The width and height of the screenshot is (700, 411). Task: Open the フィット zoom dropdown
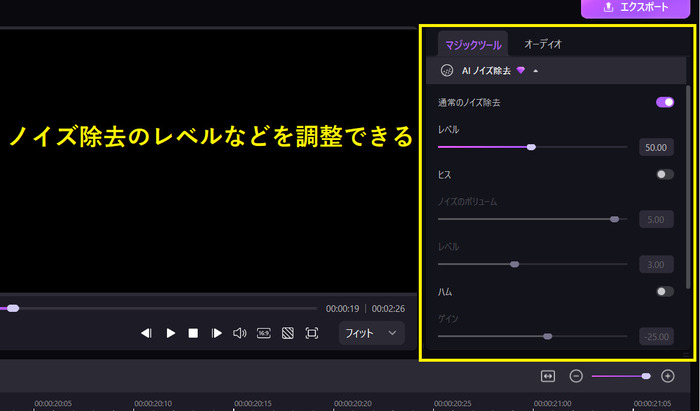(x=371, y=333)
